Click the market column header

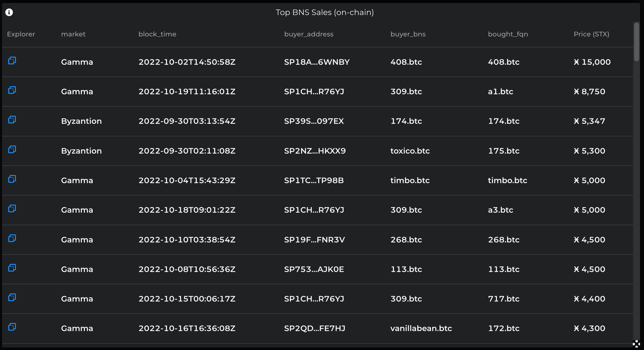73,34
